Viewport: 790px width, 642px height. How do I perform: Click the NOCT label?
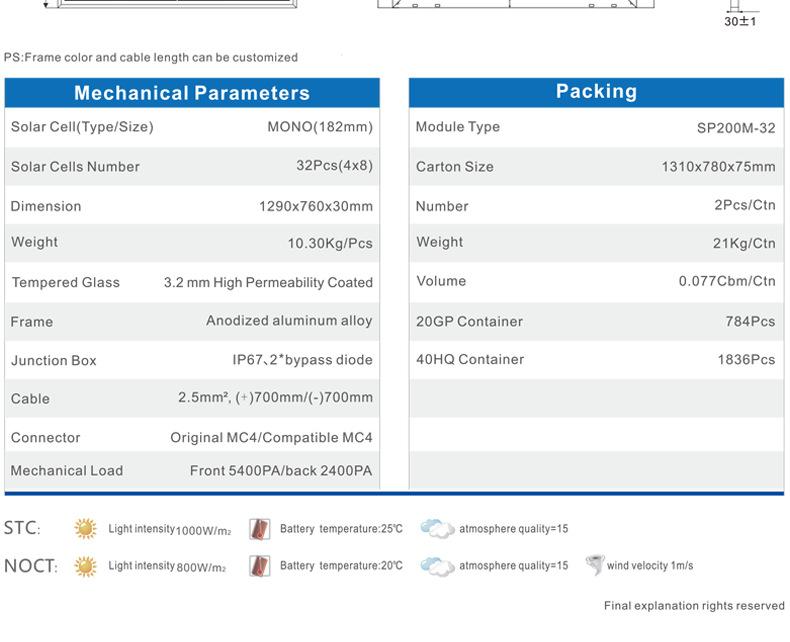coord(31,566)
